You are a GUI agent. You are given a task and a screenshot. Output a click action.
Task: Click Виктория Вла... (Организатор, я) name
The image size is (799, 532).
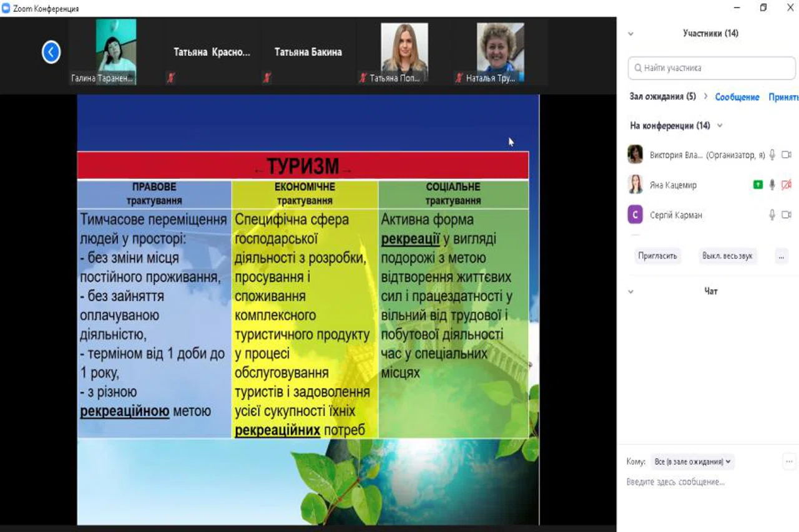[707, 155]
